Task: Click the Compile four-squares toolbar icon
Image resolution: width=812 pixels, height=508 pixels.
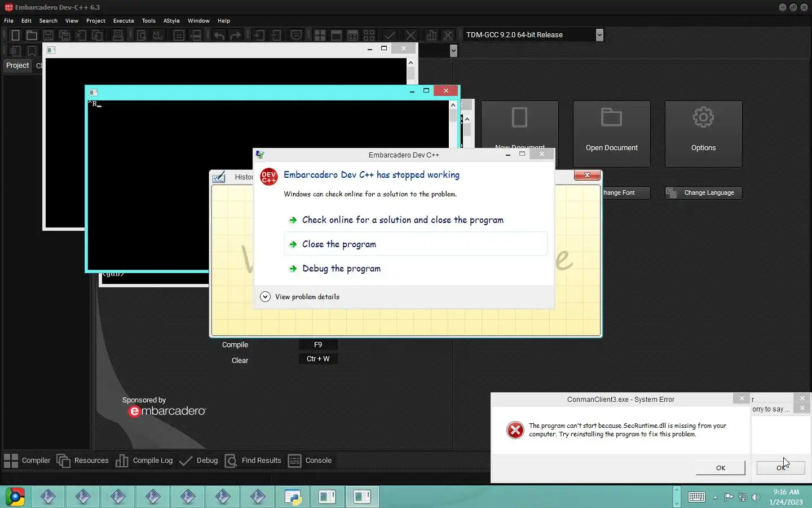Action: (x=320, y=35)
